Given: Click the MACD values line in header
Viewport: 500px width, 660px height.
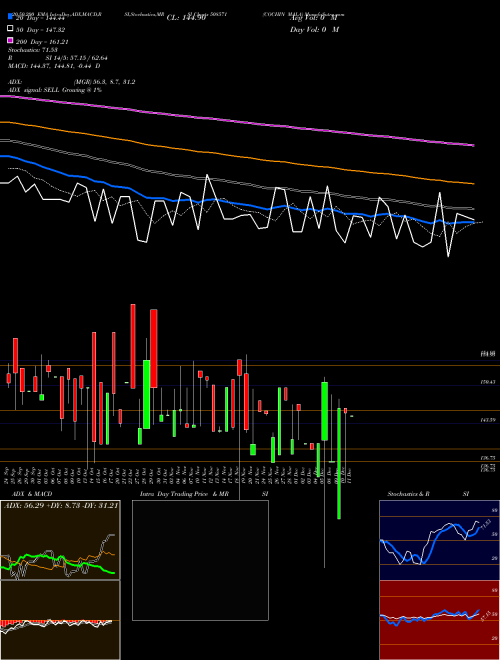Looking at the screenshot, I should [54, 66].
